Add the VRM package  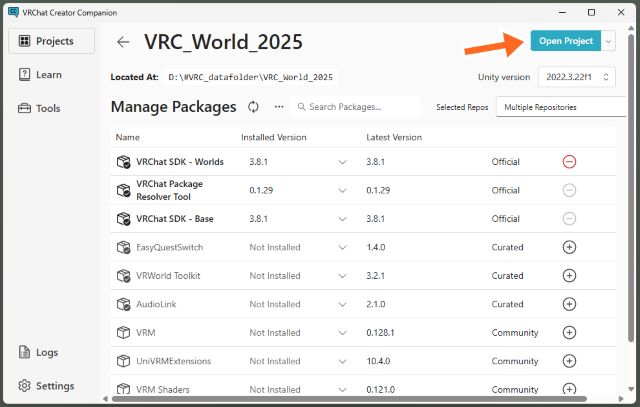coord(569,332)
